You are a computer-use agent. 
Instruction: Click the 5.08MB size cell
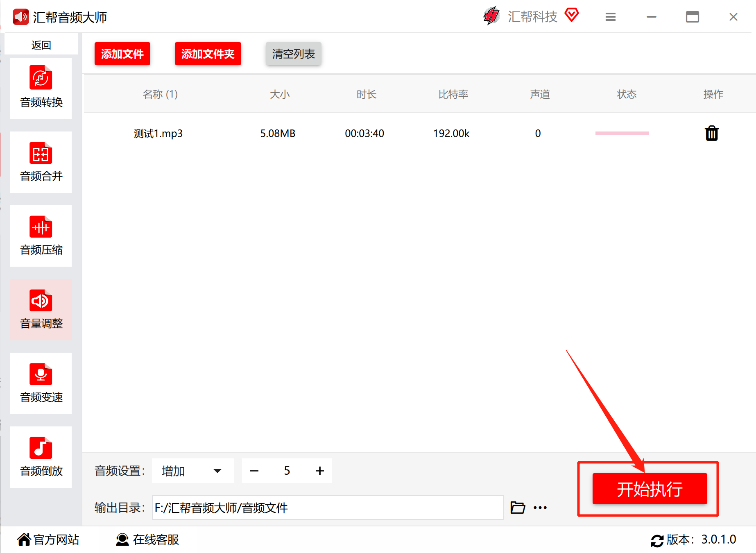tap(278, 134)
